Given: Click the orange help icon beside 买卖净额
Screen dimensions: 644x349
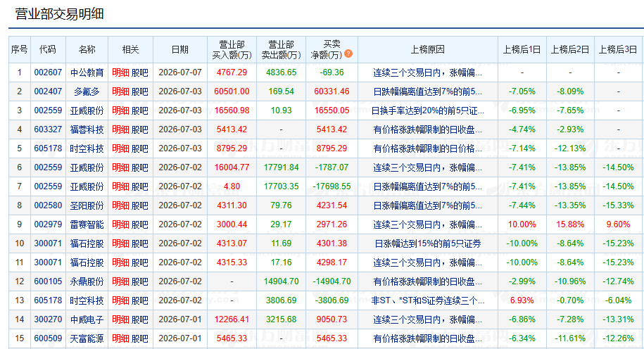Looking at the screenshot, I should pos(348,53).
